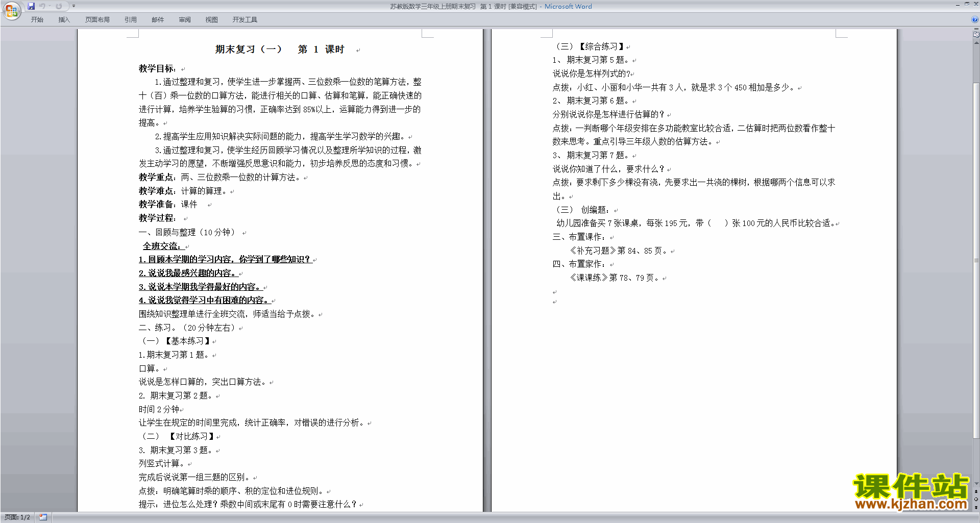Image resolution: width=980 pixels, height=523 pixels.
Task: Go to previous page double-arrow button
Action: click(976, 492)
